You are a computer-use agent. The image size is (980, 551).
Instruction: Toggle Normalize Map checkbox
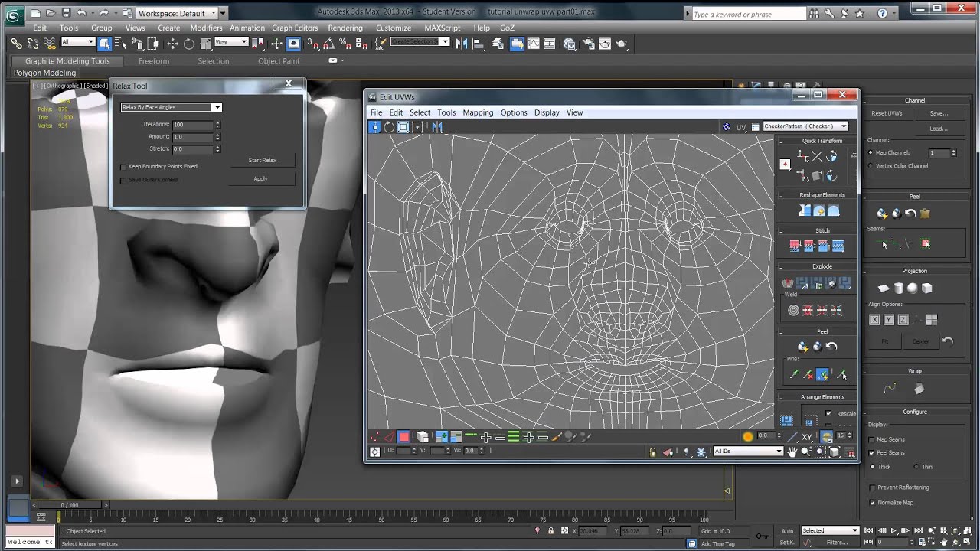[x=872, y=503]
